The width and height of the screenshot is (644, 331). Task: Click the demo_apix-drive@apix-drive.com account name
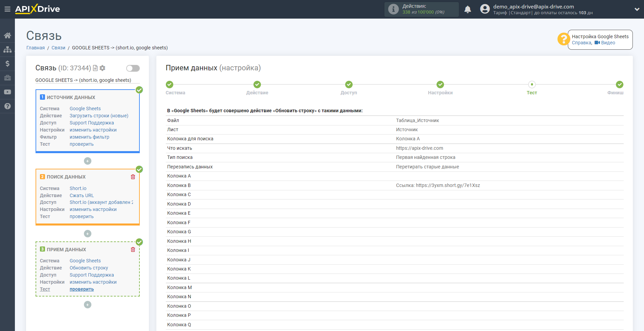point(533,6)
